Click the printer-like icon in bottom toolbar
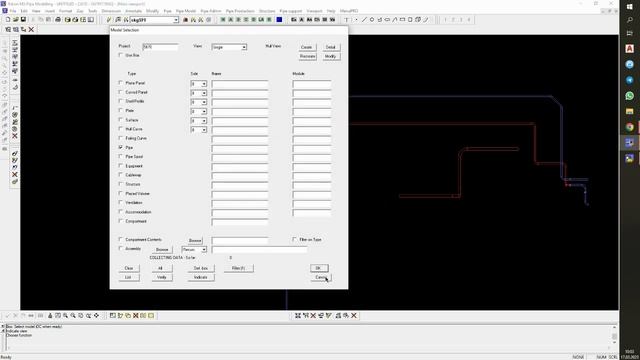Image resolution: width=640 pixels, height=360 pixels. pos(50,316)
